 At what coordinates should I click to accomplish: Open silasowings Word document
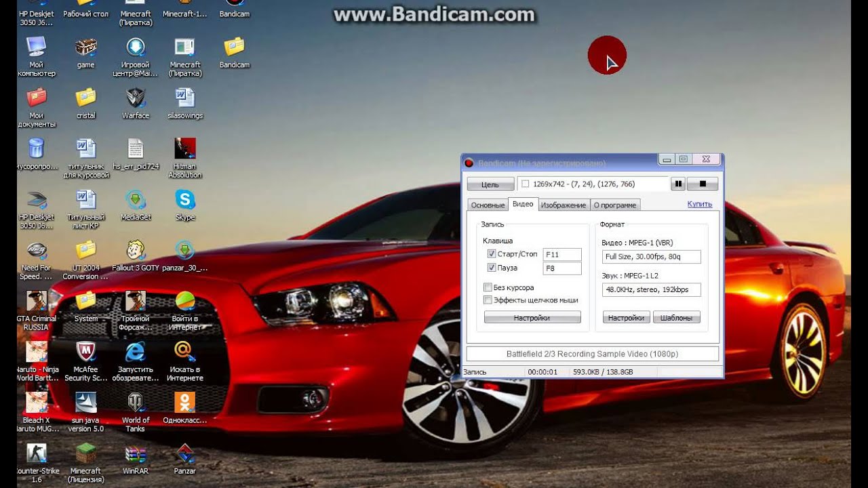(x=185, y=103)
